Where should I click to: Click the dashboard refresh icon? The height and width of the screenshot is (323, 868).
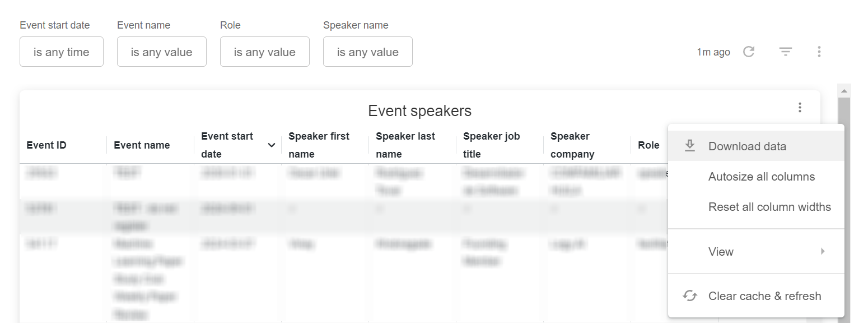point(749,52)
